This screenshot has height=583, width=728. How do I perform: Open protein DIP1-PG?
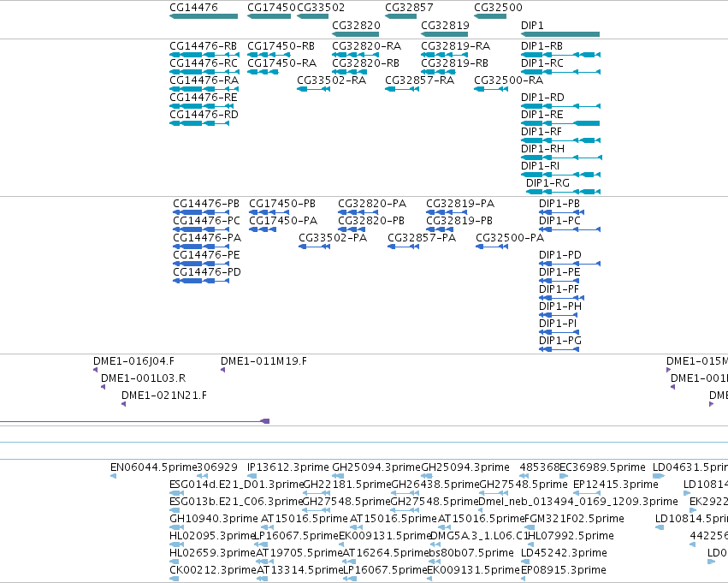[x=559, y=349]
